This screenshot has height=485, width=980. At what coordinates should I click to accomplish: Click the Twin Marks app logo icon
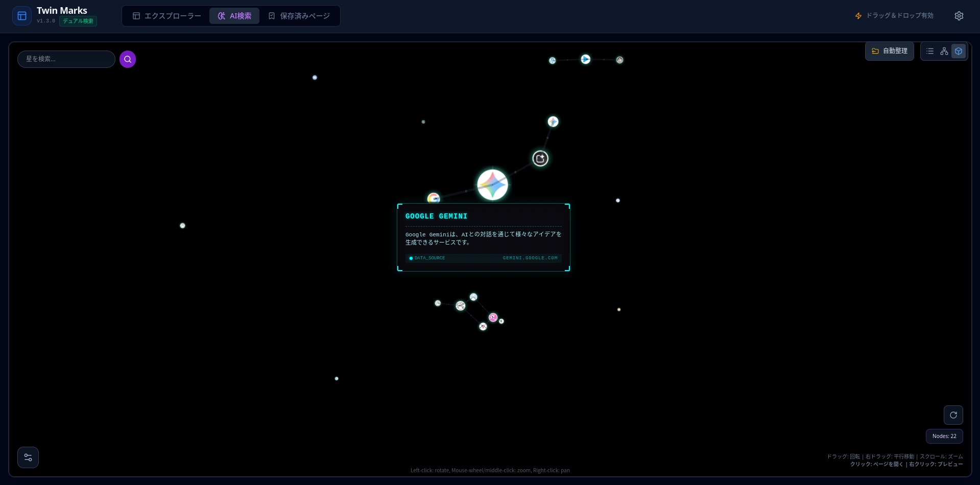pos(22,16)
